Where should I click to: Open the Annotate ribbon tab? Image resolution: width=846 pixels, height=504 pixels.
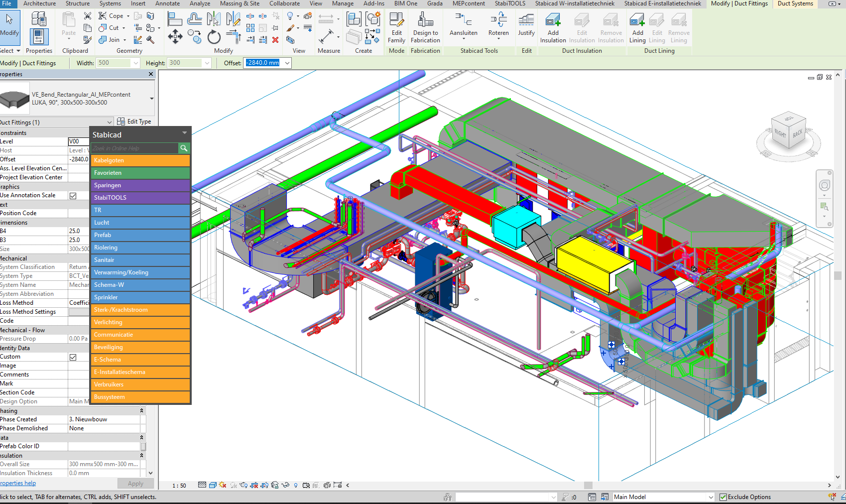[167, 3]
